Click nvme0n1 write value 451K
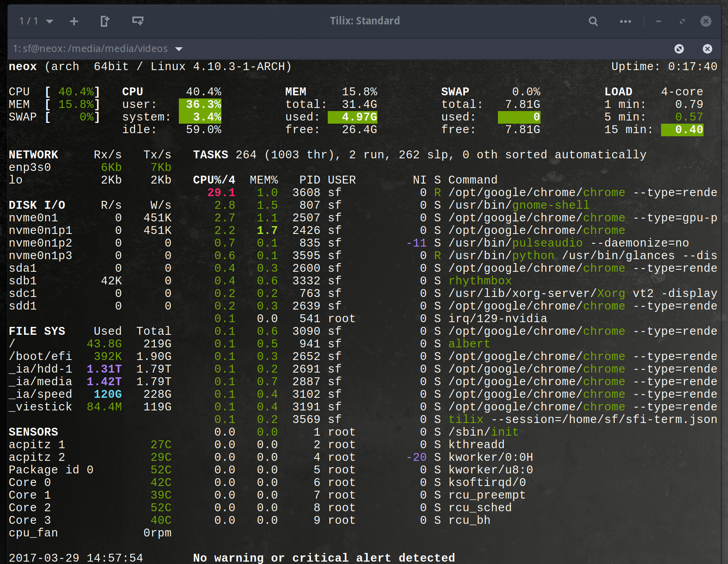The image size is (728, 564). pos(158,218)
